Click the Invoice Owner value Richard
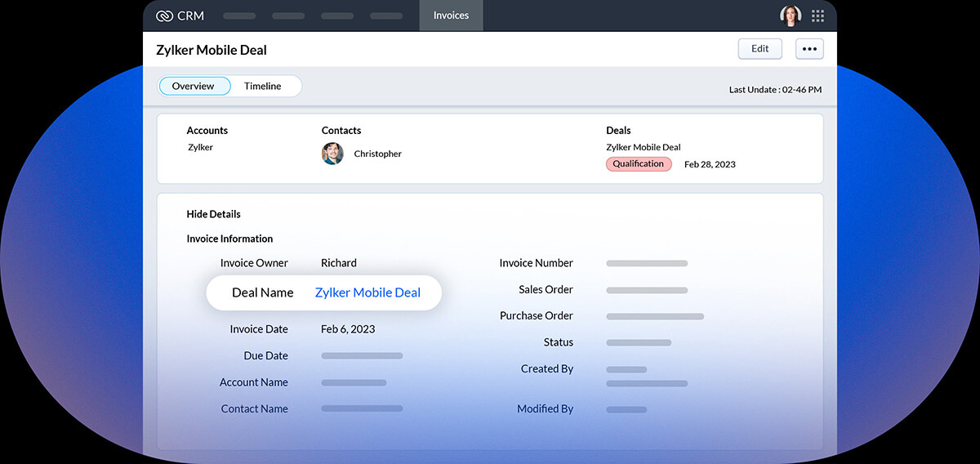 pyautogui.click(x=339, y=263)
